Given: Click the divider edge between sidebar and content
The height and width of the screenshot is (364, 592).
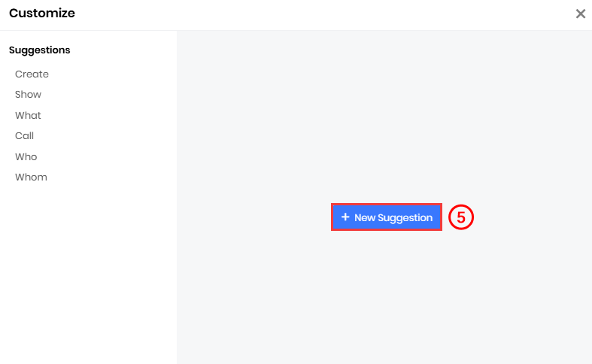Looking at the screenshot, I should click(177, 197).
